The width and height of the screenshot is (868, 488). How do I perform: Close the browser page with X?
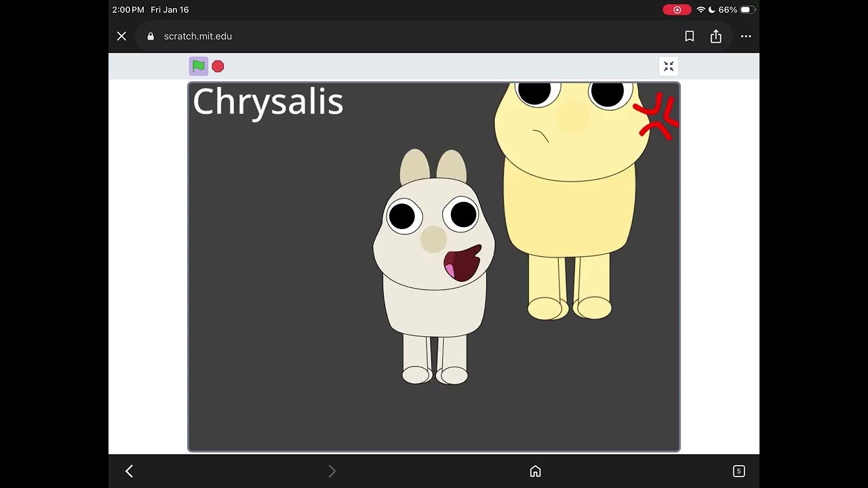[121, 36]
